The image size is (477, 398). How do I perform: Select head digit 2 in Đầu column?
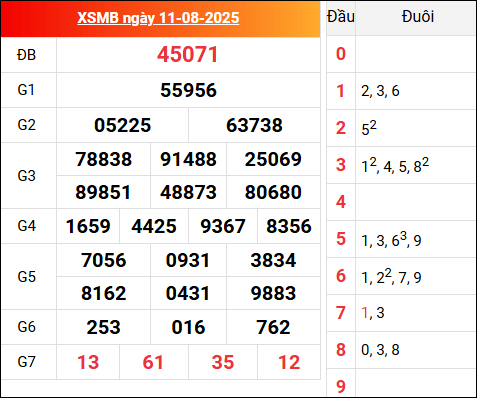coord(341,128)
